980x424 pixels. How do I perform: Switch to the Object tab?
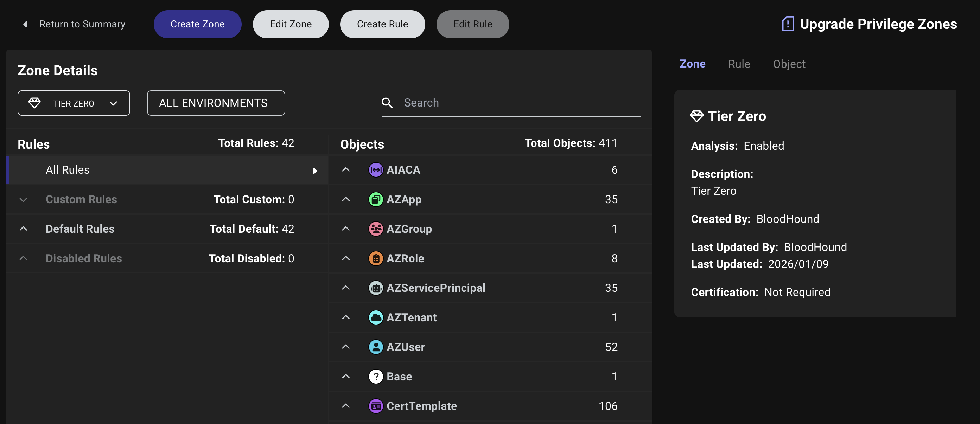click(x=789, y=64)
